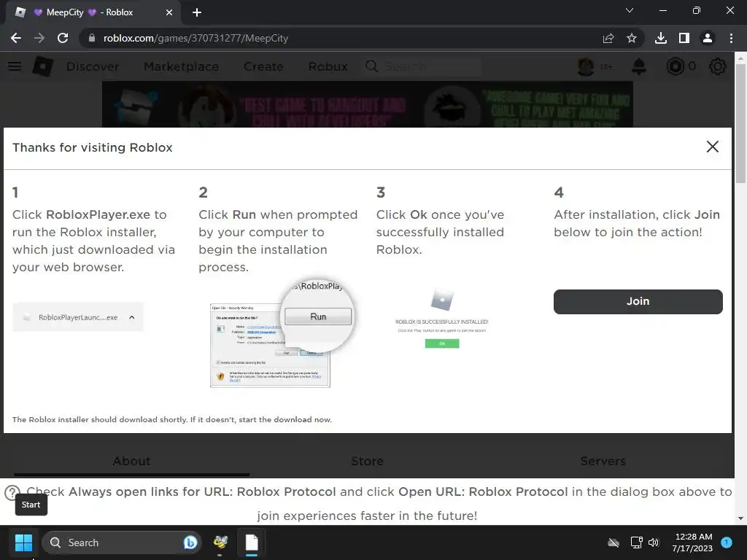The image size is (747, 560).
Task: Open the Windows Start menu
Action: coord(23,542)
